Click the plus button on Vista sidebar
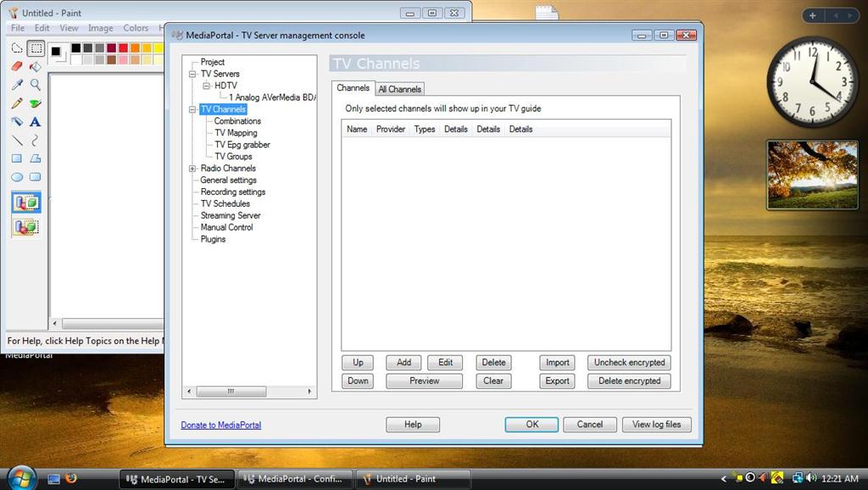The width and height of the screenshot is (868, 490). pos(813,15)
